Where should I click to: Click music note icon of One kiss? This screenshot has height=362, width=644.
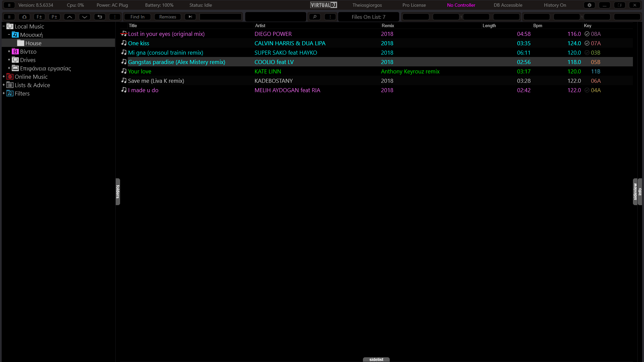[124, 43]
